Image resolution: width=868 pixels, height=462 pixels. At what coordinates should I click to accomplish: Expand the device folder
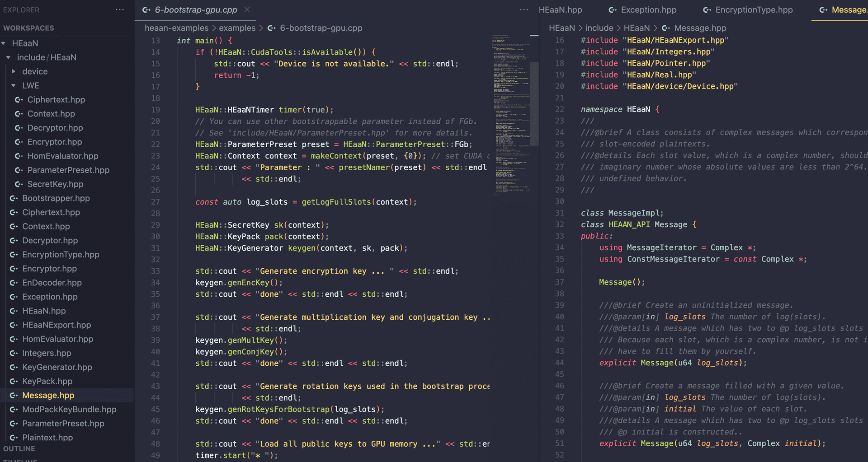[x=14, y=71]
